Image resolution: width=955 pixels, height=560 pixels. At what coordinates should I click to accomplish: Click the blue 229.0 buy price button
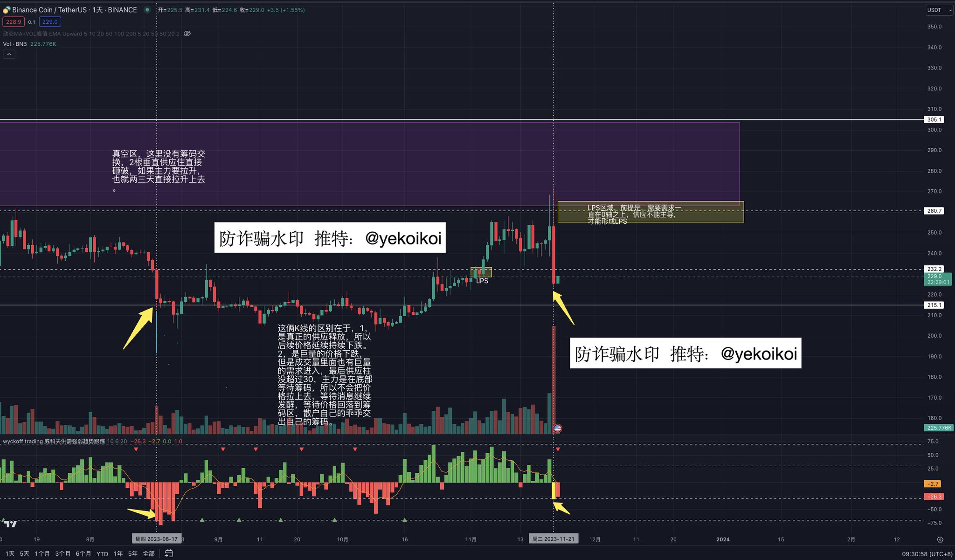point(49,22)
